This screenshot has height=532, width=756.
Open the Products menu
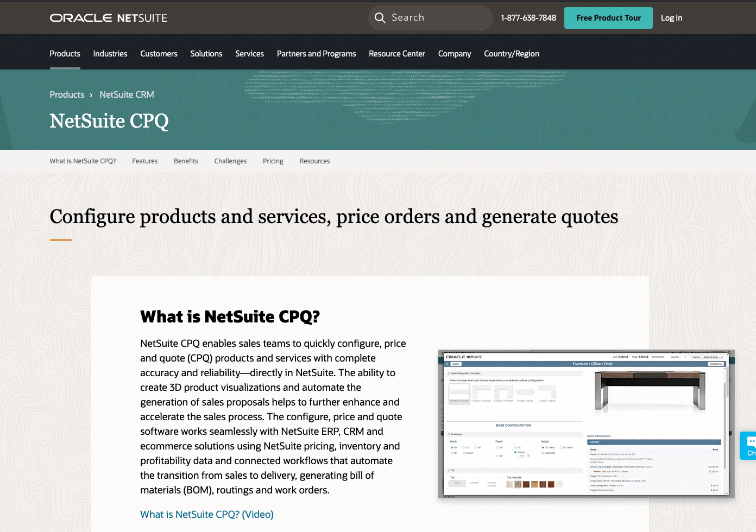[65, 54]
